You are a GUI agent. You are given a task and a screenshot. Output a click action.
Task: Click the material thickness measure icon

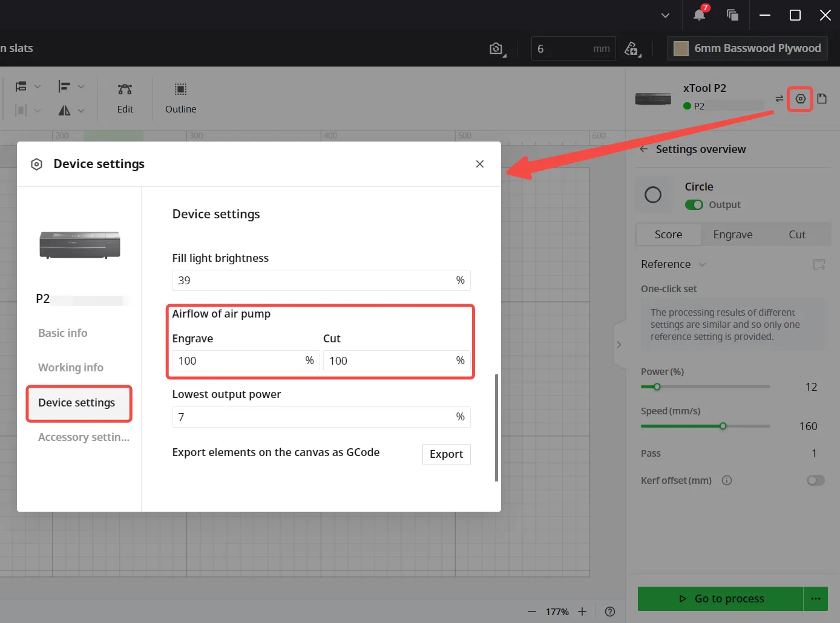[632, 49]
